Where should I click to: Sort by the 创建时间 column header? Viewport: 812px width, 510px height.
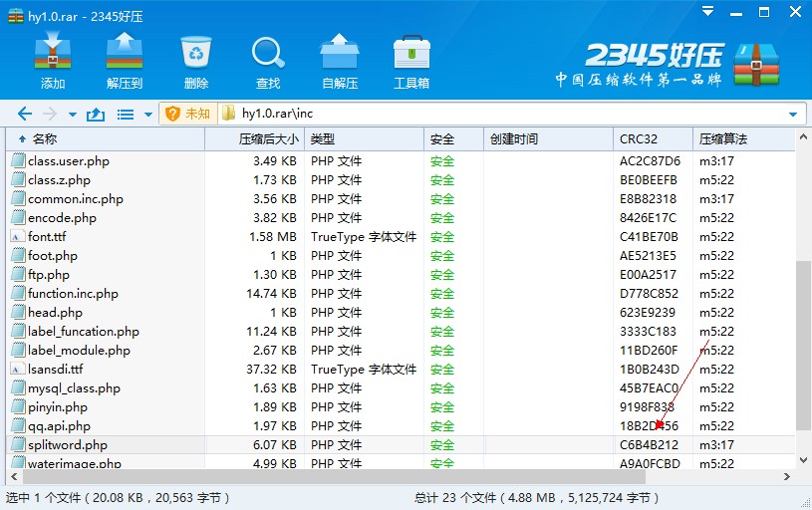(x=548, y=138)
